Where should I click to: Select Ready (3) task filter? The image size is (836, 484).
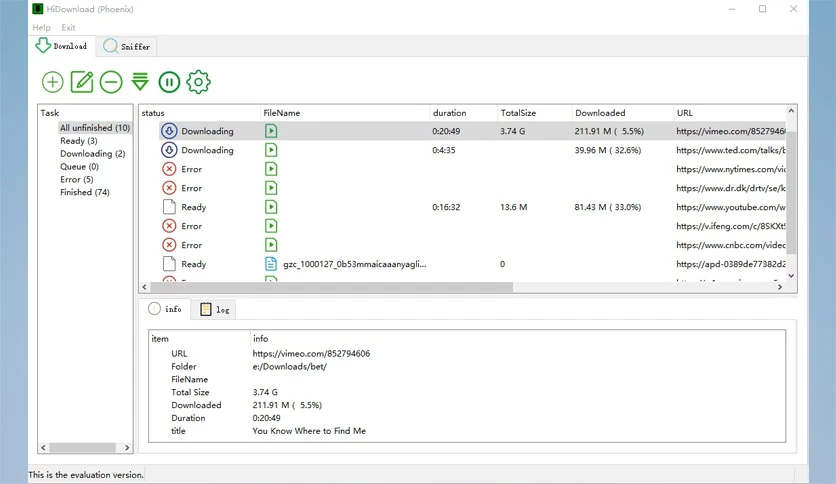click(78, 141)
